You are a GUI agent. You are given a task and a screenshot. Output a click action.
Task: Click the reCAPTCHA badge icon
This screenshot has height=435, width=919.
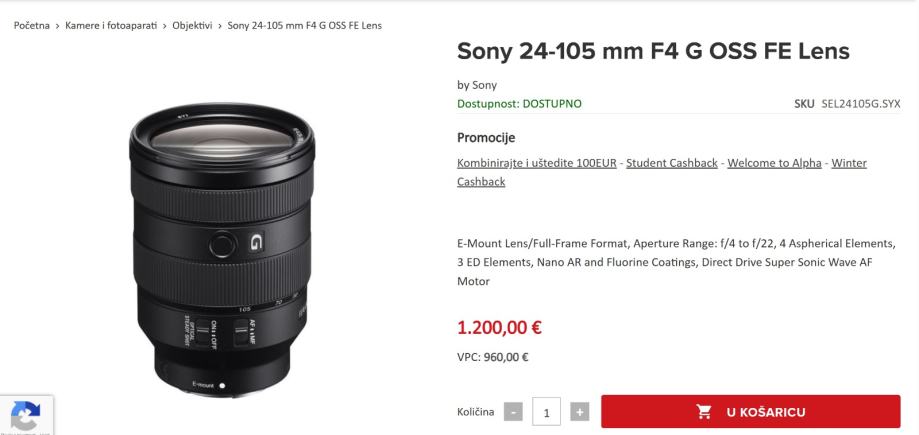[x=25, y=416]
